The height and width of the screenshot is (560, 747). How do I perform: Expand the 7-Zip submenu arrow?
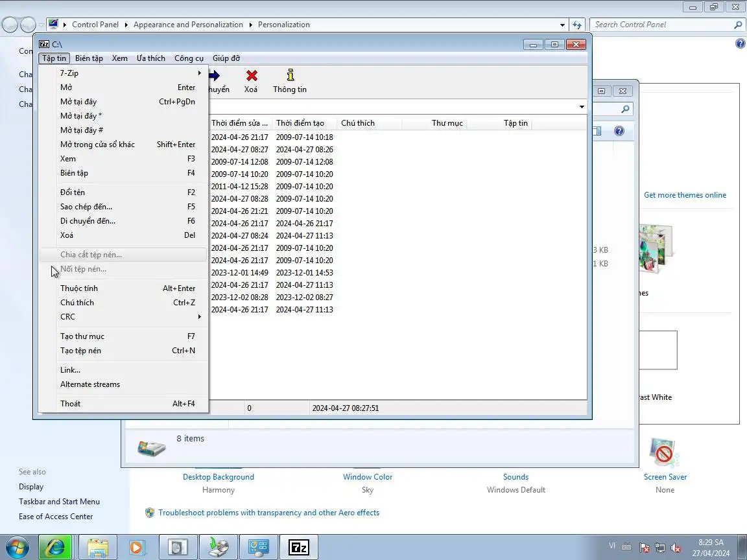coord(200,73)
